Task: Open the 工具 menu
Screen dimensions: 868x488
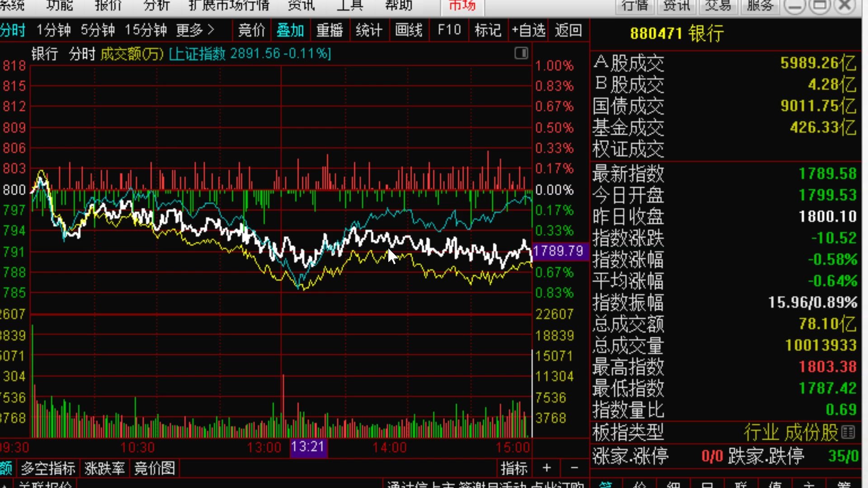Action: click(350, 5)
